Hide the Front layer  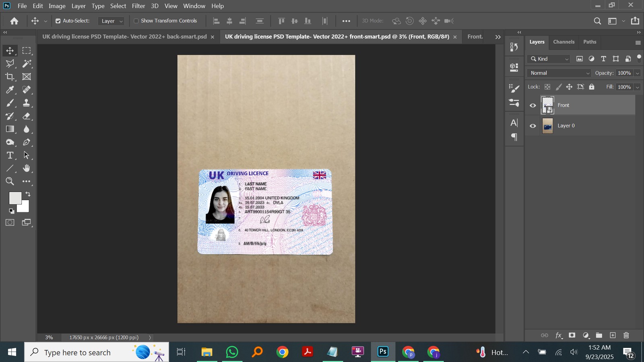point(533,105)
